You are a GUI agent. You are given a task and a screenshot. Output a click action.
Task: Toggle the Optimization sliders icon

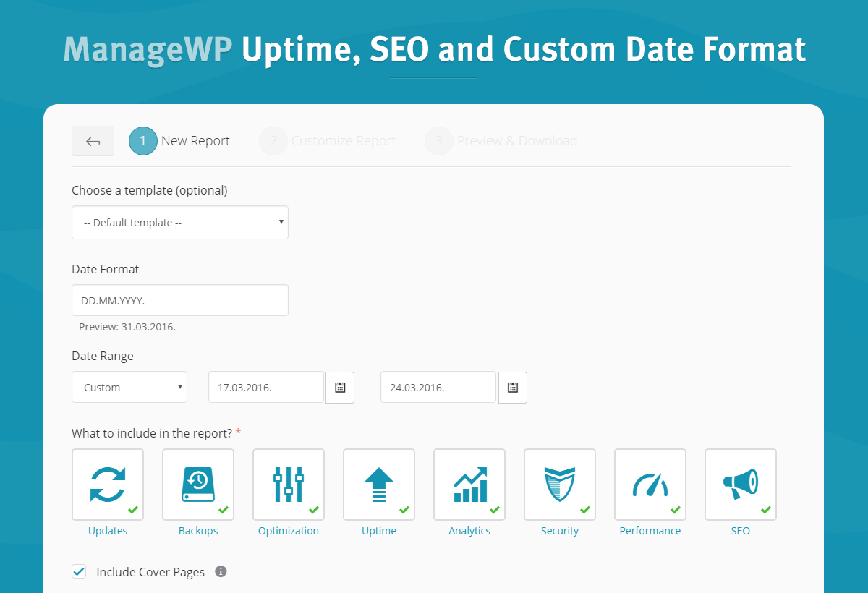[x=289, y=485]
